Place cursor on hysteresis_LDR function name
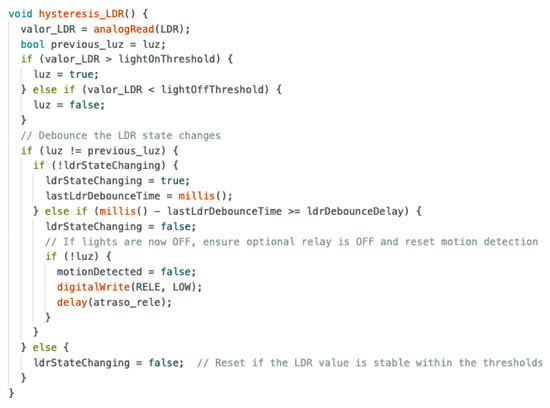This screenshot has height=408, width=550. [81, 14]
